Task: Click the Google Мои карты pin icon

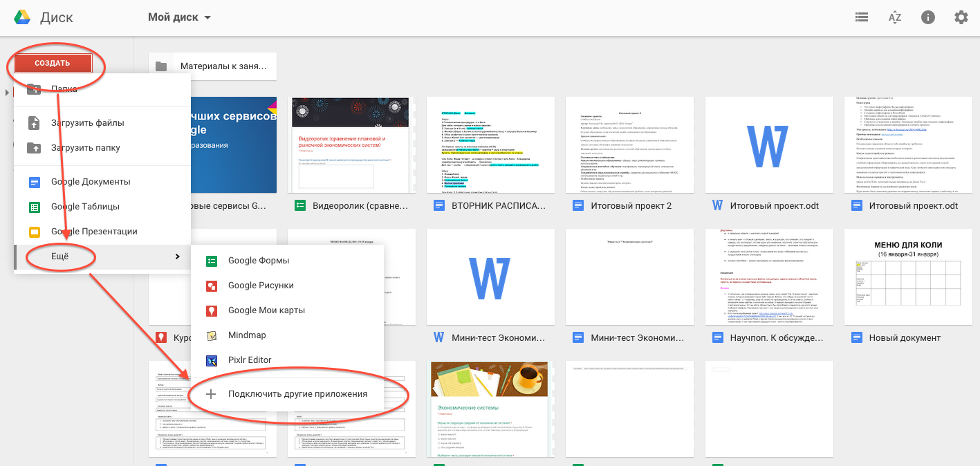Action: point(212,310)
